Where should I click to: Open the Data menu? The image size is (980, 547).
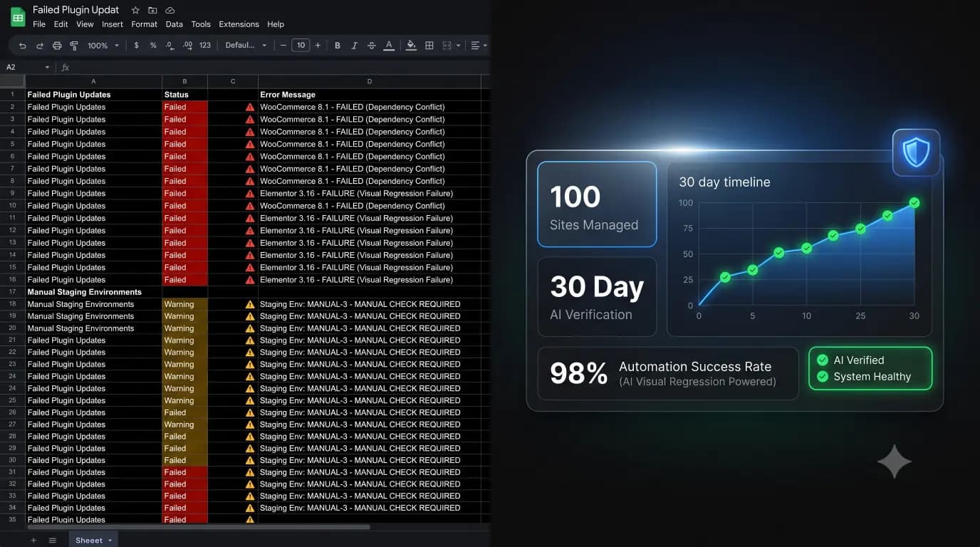174,24
